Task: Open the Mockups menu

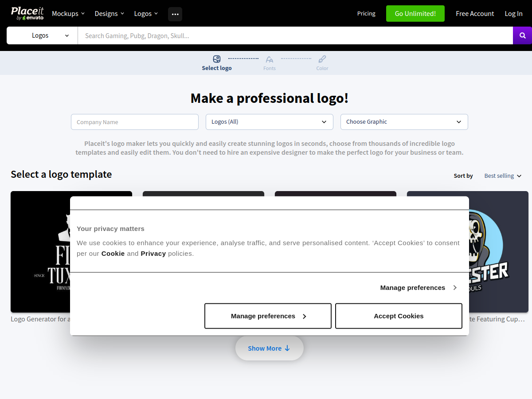Action: [x=65, y=13]
